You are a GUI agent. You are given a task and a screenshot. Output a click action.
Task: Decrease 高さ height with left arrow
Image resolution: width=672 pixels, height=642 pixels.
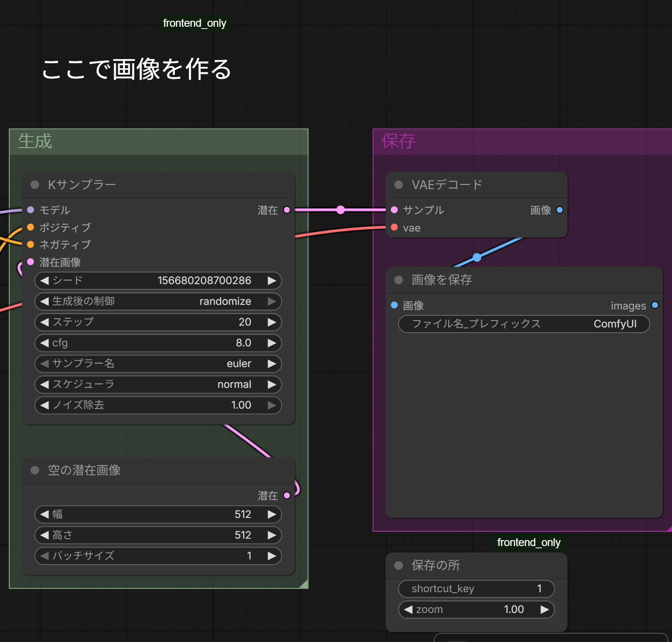point(44,535)
